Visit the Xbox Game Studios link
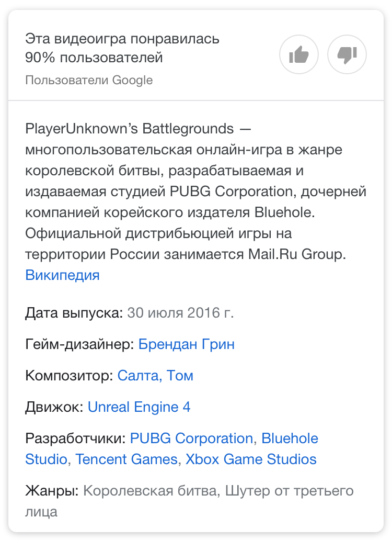The image size is (392, 540). 251,459
